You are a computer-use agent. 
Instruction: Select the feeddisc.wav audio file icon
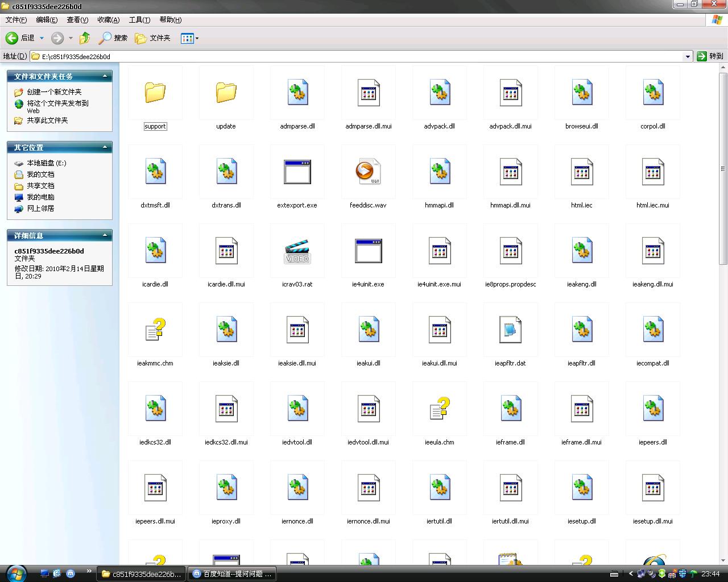[368, 172]
